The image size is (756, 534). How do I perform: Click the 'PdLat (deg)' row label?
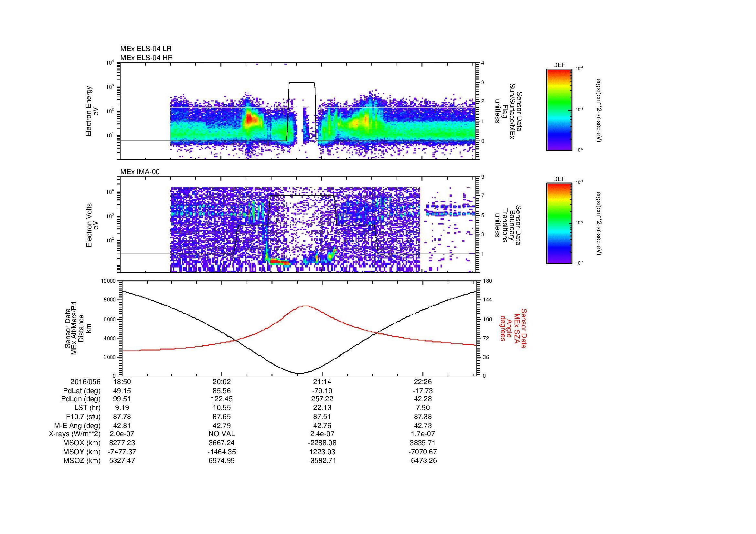82,391
